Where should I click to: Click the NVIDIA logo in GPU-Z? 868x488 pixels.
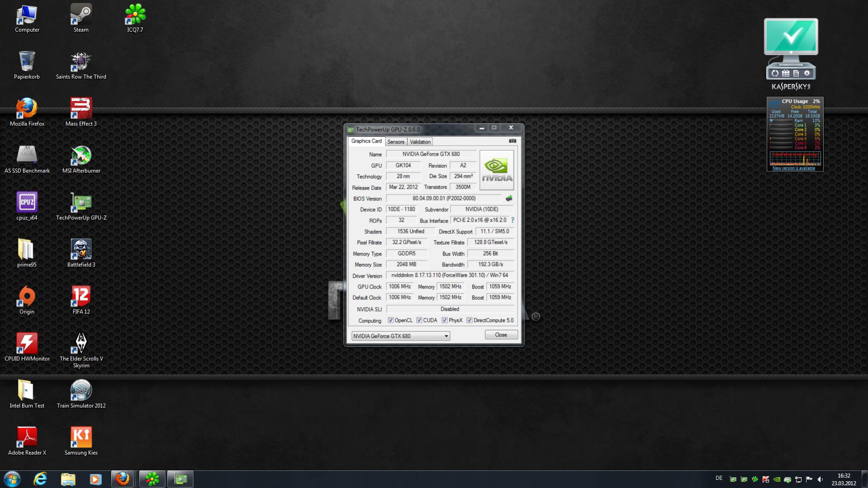coord(497,170)
